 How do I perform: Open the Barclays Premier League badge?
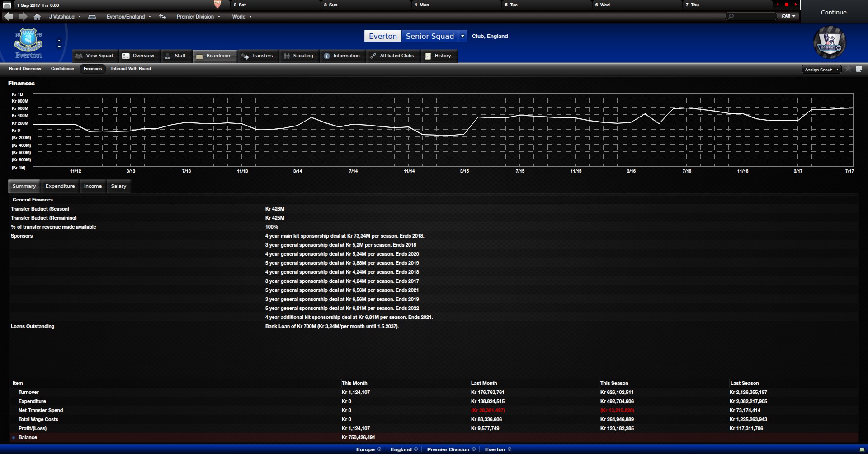[830, 43]
